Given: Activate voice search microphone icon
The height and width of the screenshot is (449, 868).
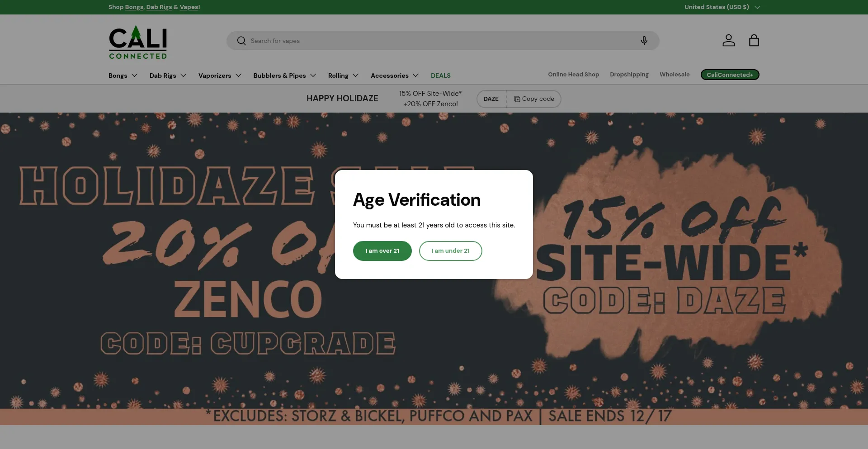Looking at the screenshot, I should (x=644, y=41).
